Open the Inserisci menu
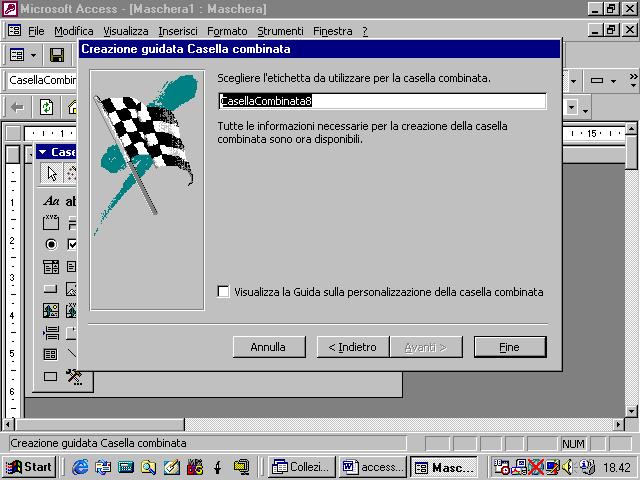 coord(178,31)
